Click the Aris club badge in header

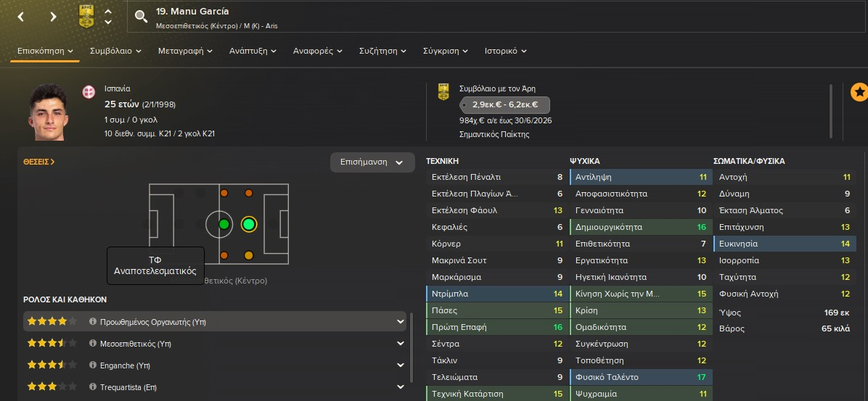tap(86, 17)
